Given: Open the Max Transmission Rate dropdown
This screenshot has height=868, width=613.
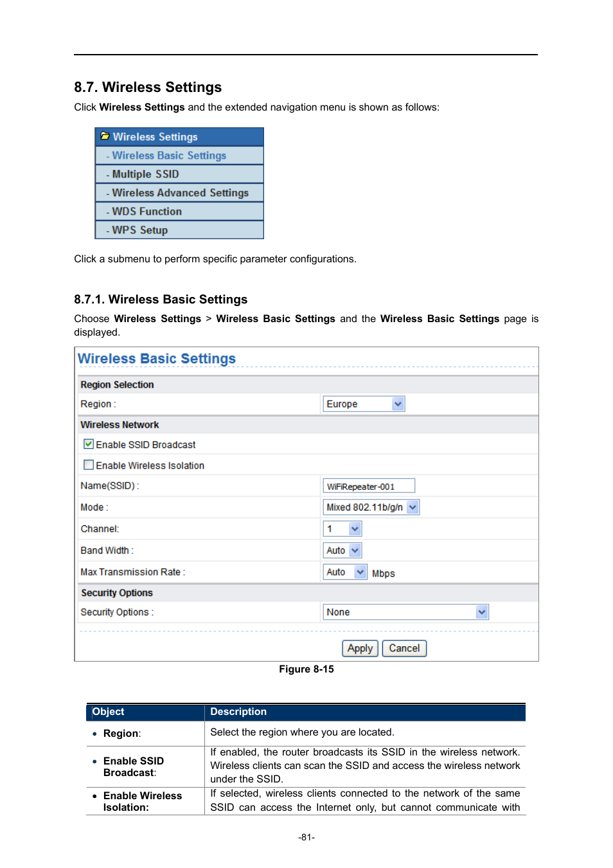Looking at the screenshot, I should tap(345, 572).
